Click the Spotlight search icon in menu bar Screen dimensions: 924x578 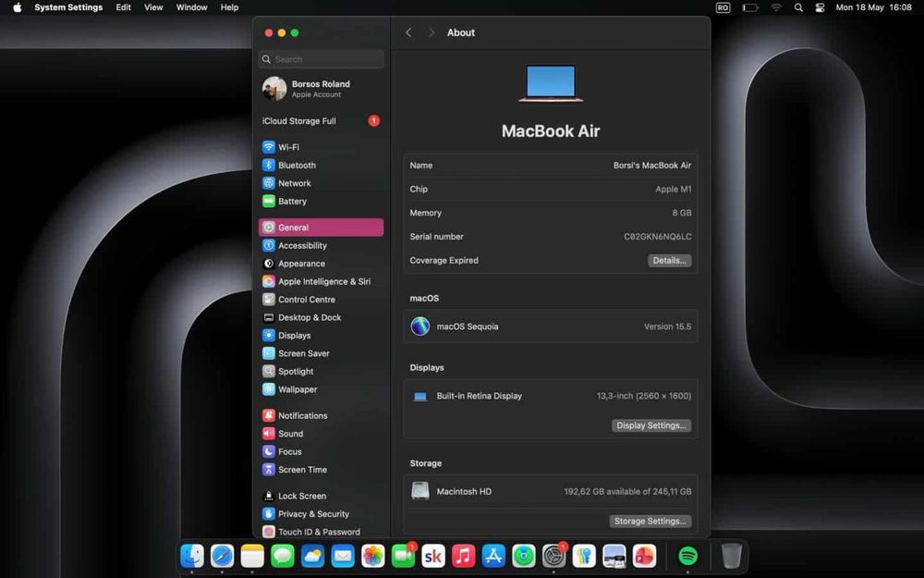point(798,7)
